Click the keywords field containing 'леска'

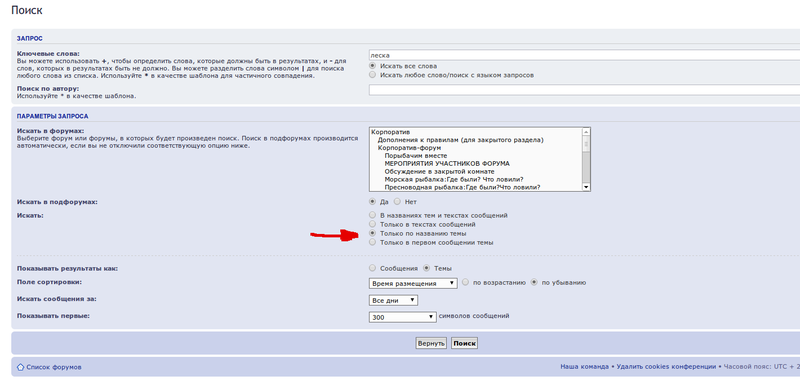tap(584, 55)
